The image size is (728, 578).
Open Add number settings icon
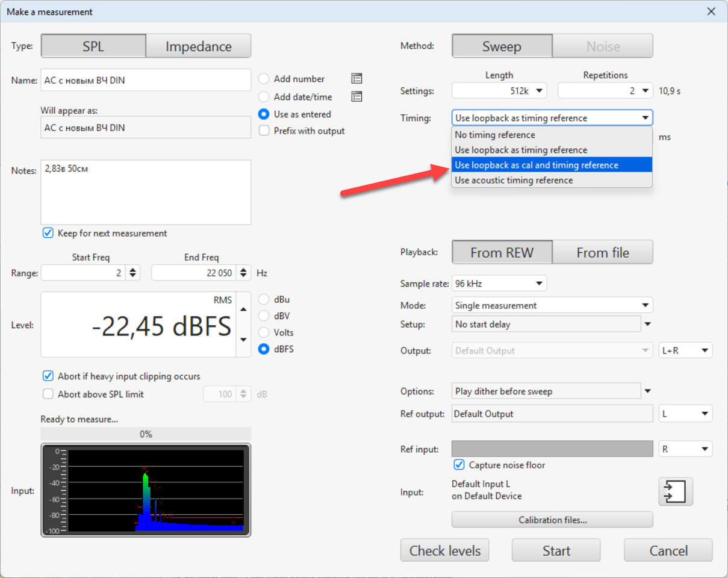(356, 79)
